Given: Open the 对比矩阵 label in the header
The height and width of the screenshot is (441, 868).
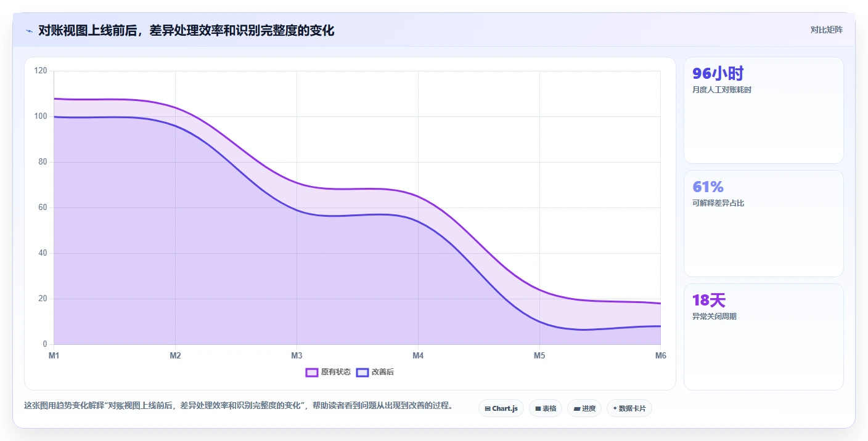Looking at the screenshot, I should 826,30.
